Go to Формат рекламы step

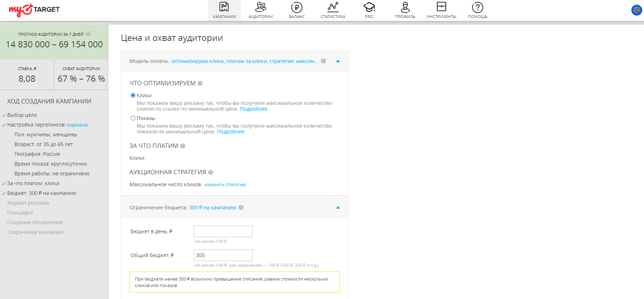click(x=28, y=203)
